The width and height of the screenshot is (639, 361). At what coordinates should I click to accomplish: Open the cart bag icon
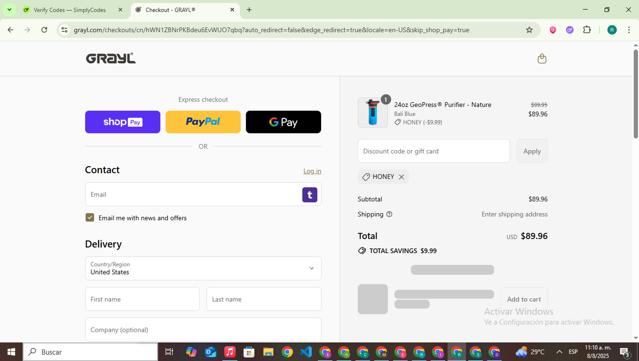542,59
